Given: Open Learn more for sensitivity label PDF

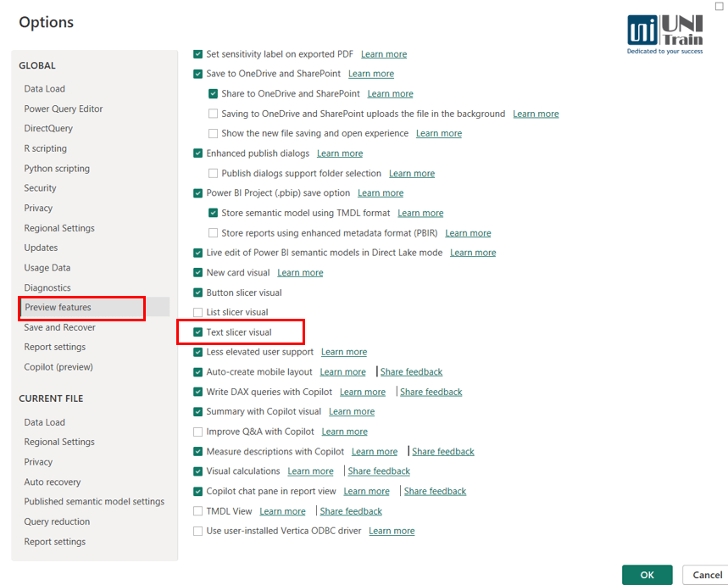Looking at the screenshot, I should [x=384, y=54].
